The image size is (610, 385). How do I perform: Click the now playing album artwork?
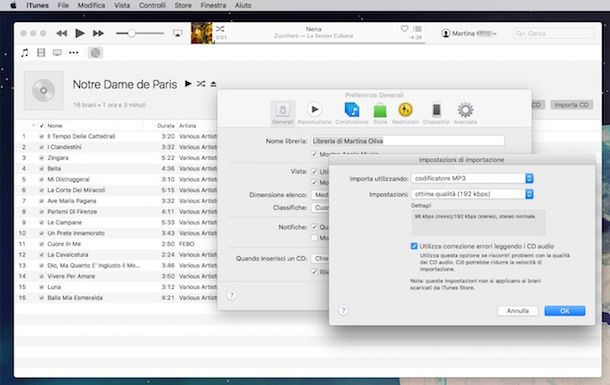click(202, 33)
